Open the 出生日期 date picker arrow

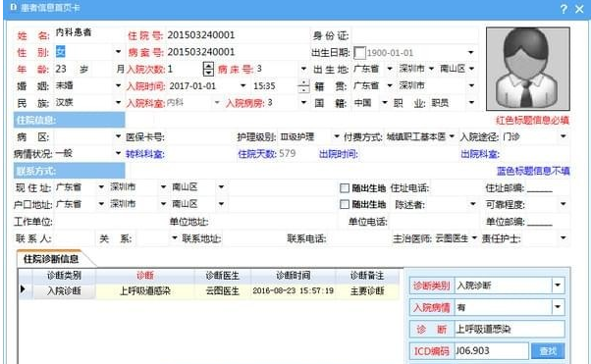coord(471,52)
